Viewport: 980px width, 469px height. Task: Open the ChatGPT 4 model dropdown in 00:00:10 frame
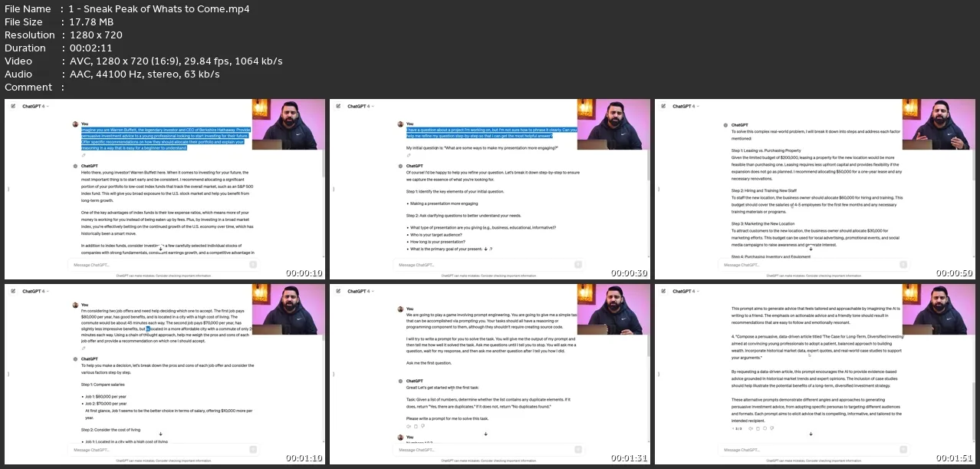tap(35, 106)
